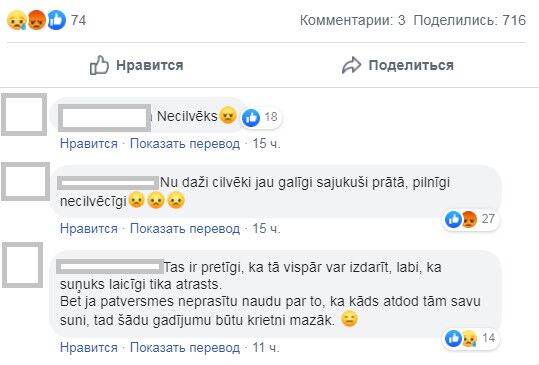Open the first commenter's profile picture
This screenshot has height=365, width=539.
(24, 114)
